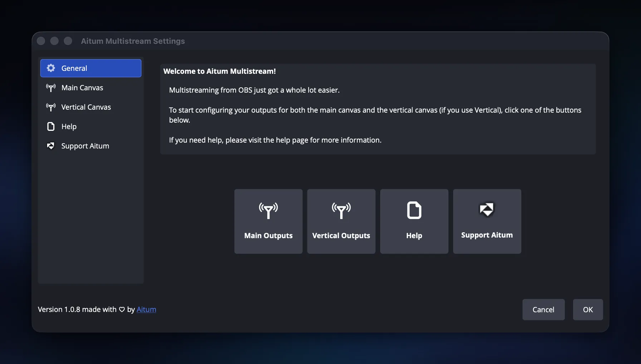This screenshot has height=364, width=641.
Task: Click the 'Version 1.0.8 made with' text
Action: [x=77, y=309]
